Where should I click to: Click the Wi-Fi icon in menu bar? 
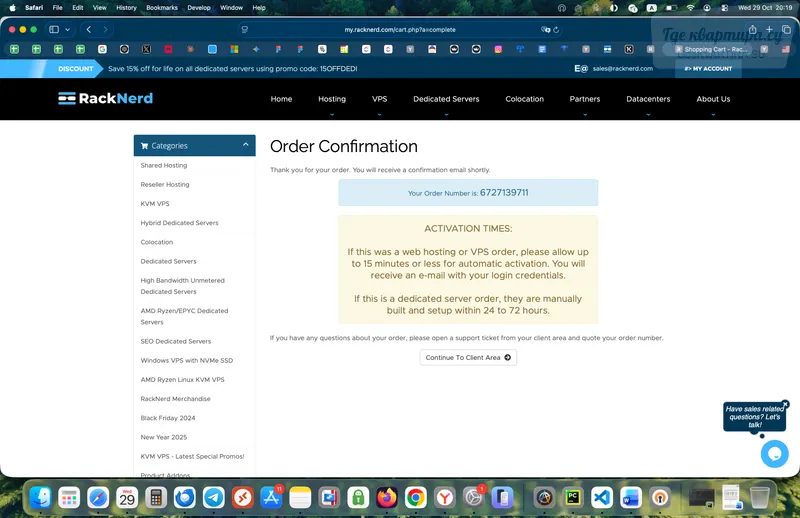point(690,8)
